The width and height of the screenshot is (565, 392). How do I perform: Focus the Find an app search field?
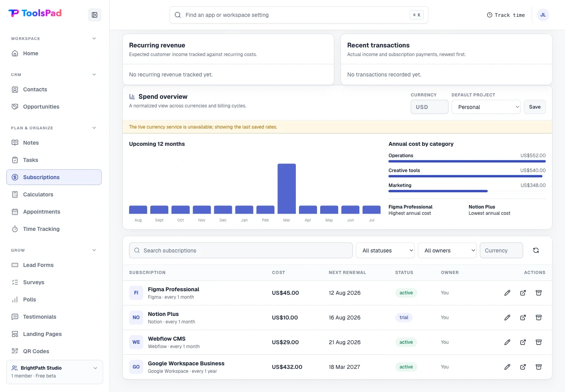point(299,15)
